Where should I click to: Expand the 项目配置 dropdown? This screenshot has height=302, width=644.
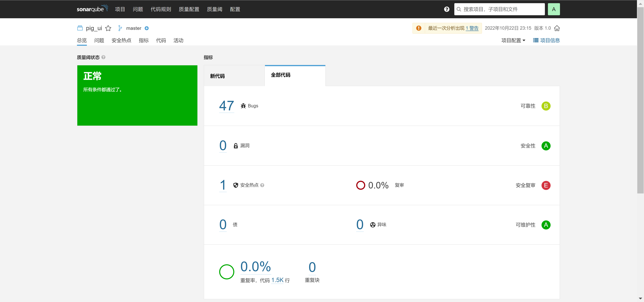[513, 40]
